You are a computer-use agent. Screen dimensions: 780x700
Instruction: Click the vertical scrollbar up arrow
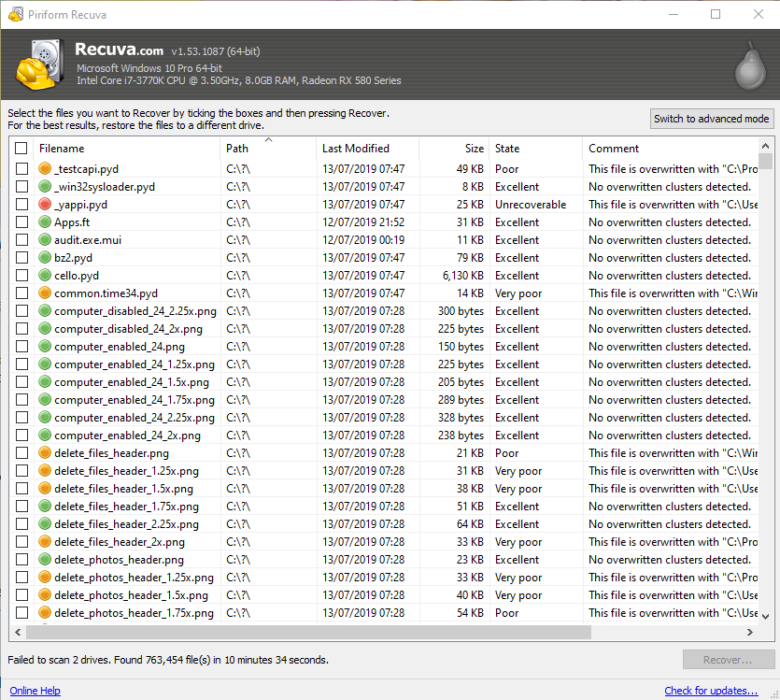(766, 146)
